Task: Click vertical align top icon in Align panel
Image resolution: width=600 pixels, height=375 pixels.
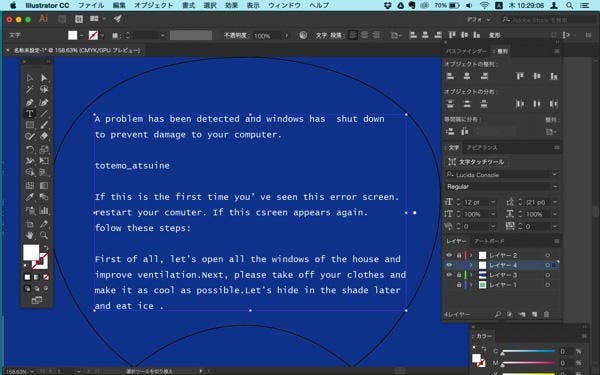Action: point(520,76)
